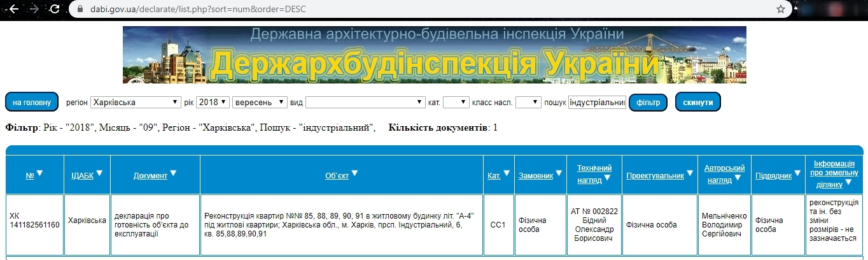The image size is (868, 260).
Task: Click the пошук search field
Action: click(597, 102)
